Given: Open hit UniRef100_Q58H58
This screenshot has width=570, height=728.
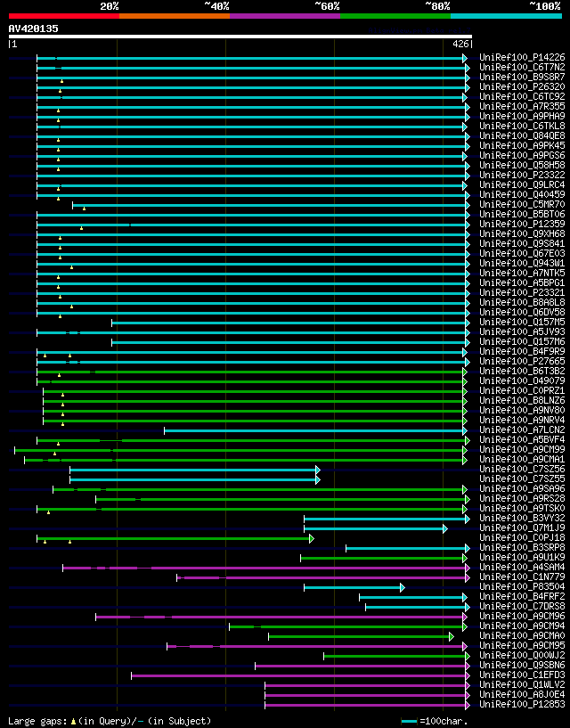Looking at the screenshot, I should [x=522, y=165].
